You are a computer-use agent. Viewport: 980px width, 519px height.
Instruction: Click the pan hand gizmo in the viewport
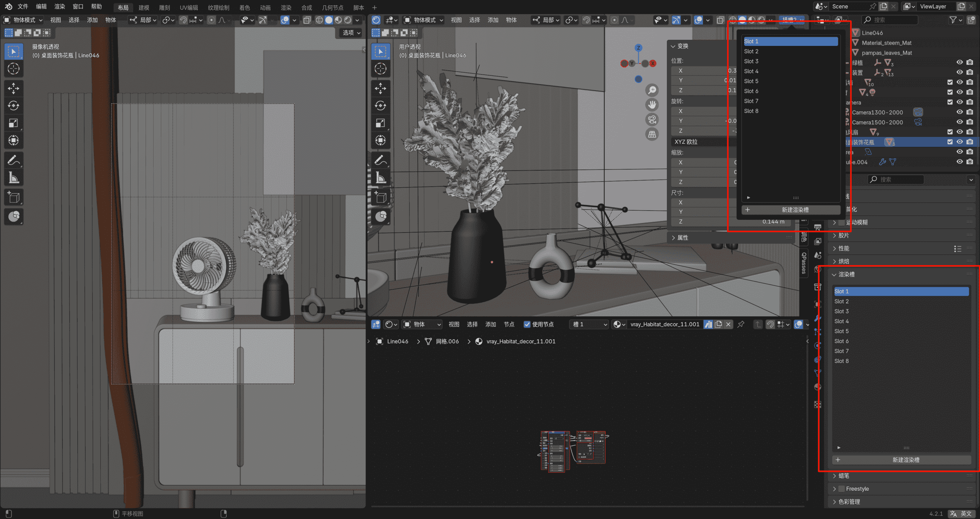652,105
